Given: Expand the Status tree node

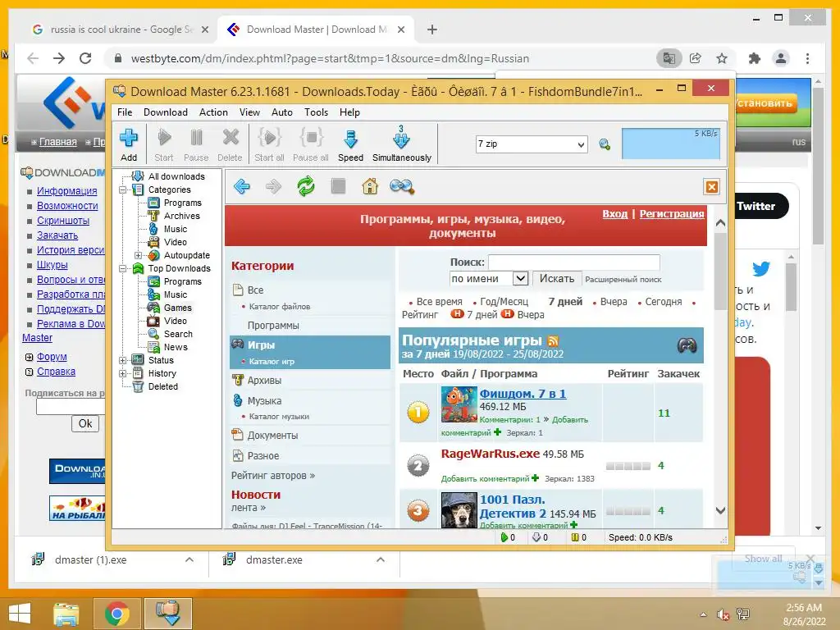Looking at the screenshot, I should (x=123, y=361).
